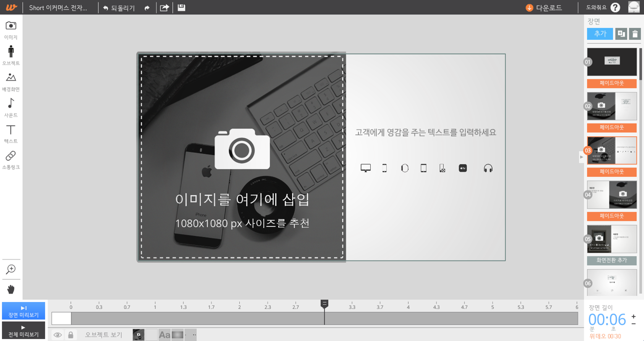Toggle the object lock icon
The width and height of the screenshot is (644, 341).
[71, 335]
